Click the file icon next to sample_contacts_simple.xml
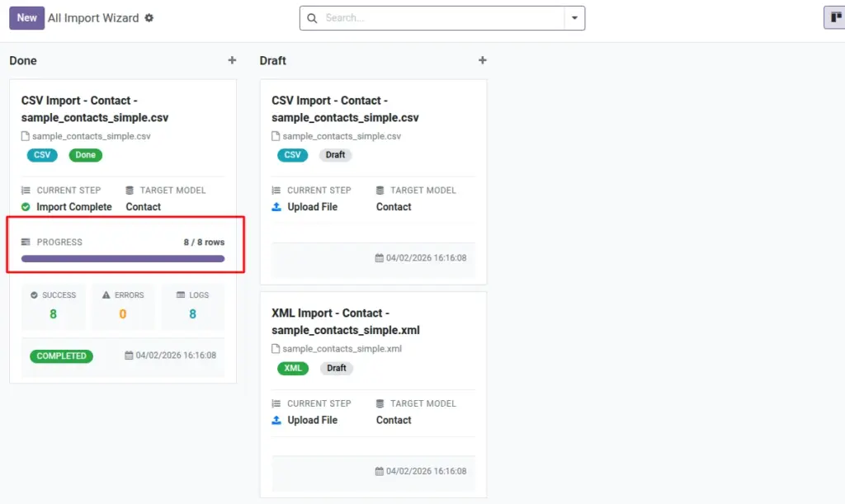 276,349
